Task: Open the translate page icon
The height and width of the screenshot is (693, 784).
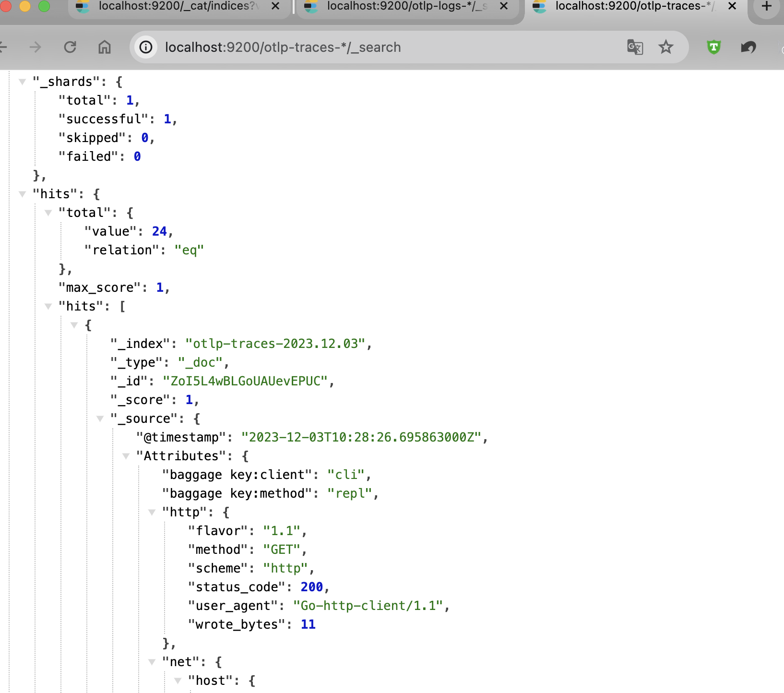Action: [635, 47]
